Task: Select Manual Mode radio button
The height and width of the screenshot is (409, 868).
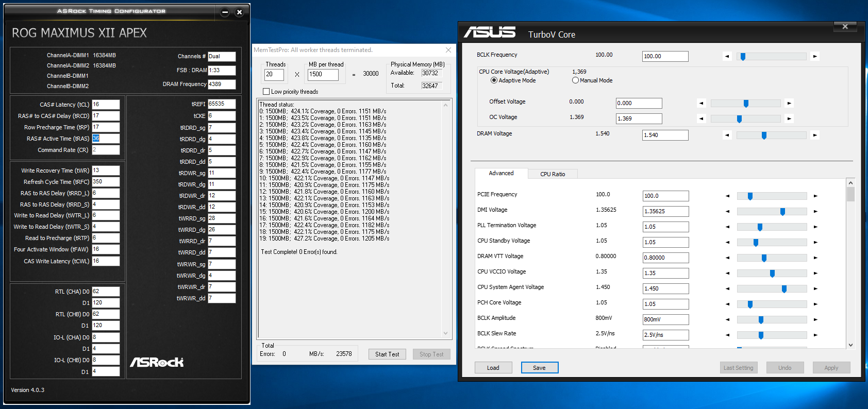Action: click(x=575, y=80)
